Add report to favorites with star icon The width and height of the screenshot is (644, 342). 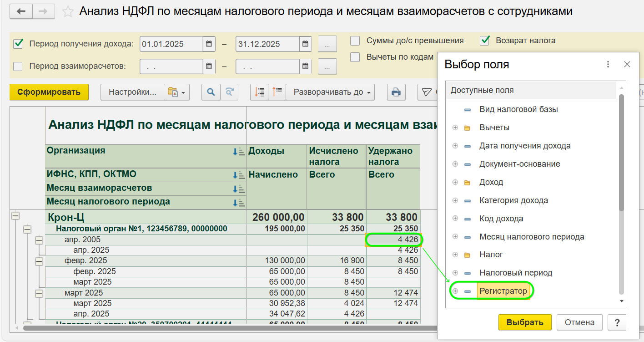pyautogui.click(x=68, y=11)
